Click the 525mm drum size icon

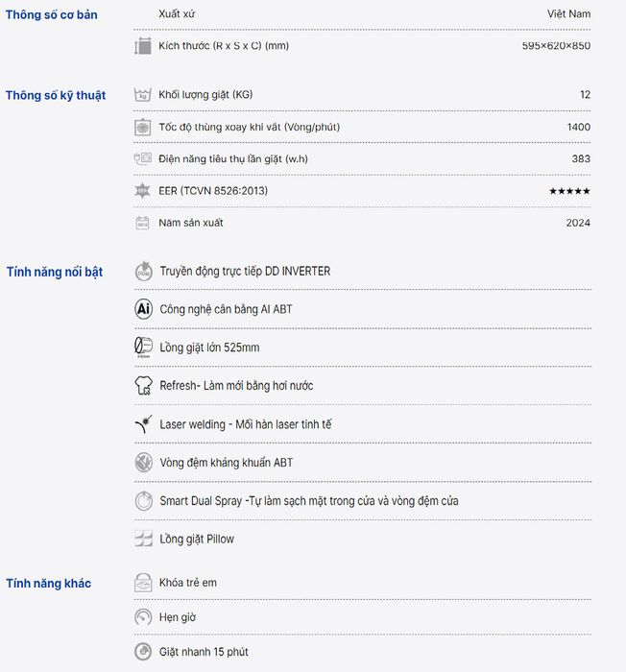point(144,348)
